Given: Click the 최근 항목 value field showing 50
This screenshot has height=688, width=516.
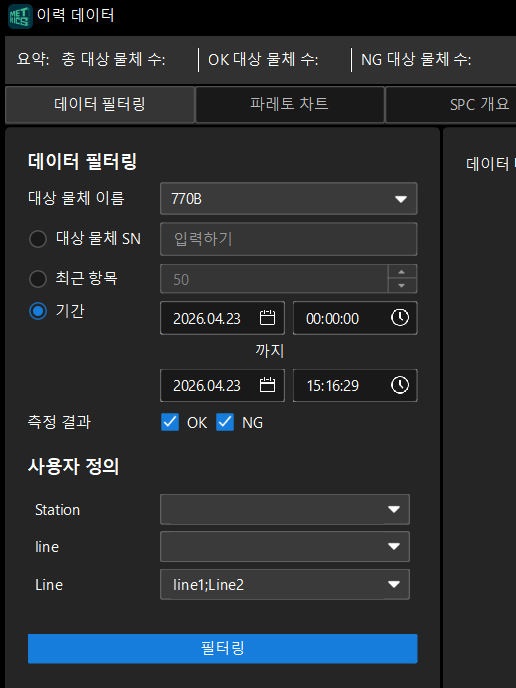Looking at the screenshot, I should (274, 279).
